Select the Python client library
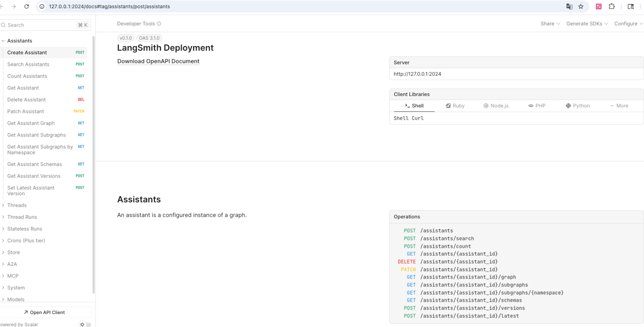This screenshot has width=644, height=327. coord(577,106)
